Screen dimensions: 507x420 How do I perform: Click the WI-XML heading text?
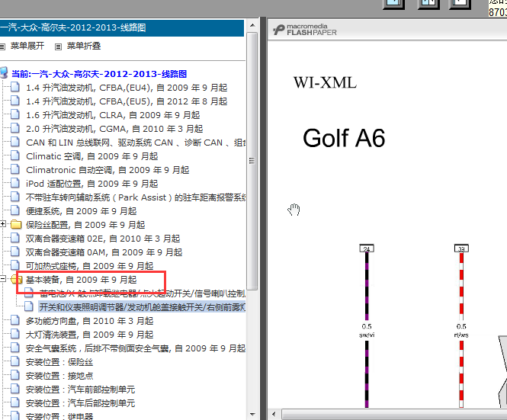tap(325, 83)
